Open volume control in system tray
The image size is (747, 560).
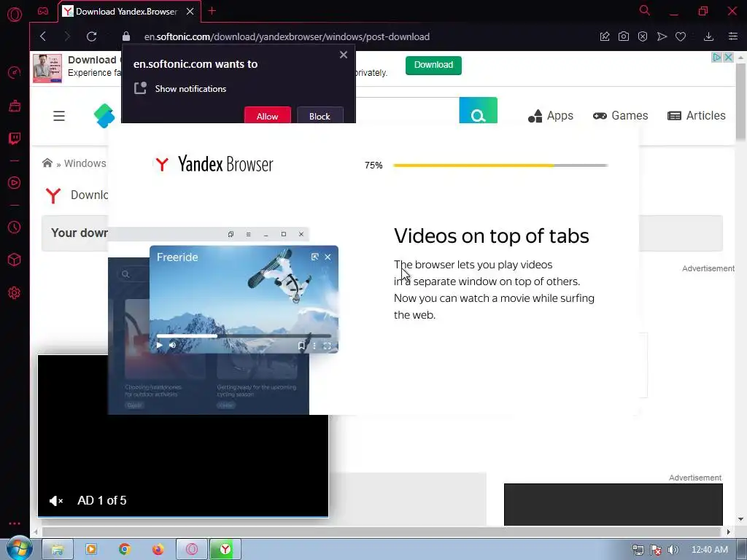tap(673, 550)
